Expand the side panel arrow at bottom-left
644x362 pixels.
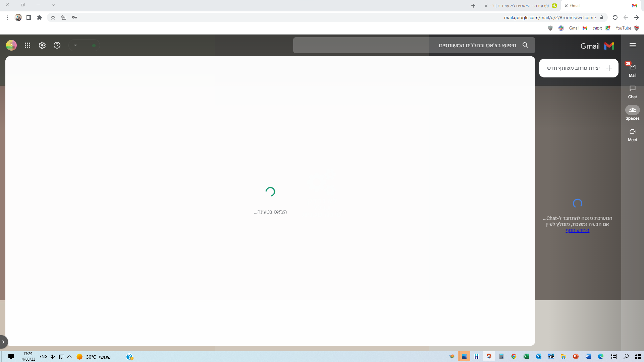(x=3, y=342)
